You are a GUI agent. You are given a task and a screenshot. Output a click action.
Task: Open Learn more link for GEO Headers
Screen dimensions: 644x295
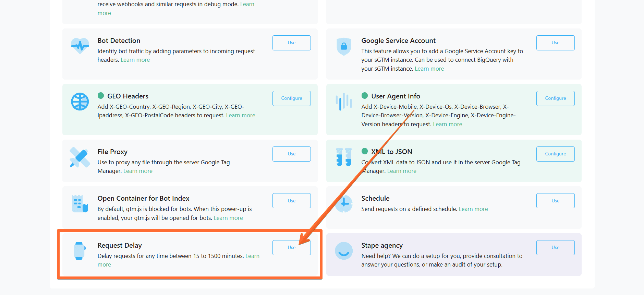[241, 116]
